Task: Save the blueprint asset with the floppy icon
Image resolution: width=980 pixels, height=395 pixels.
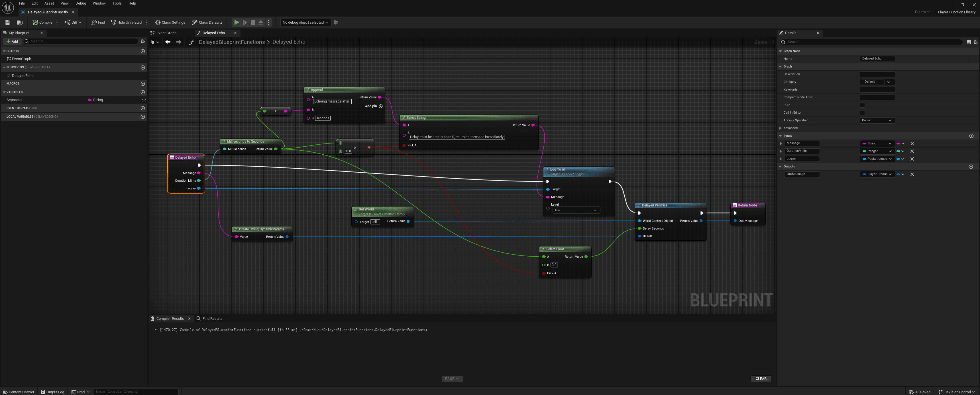Action: pyautogui.click(x=7, y=22)
